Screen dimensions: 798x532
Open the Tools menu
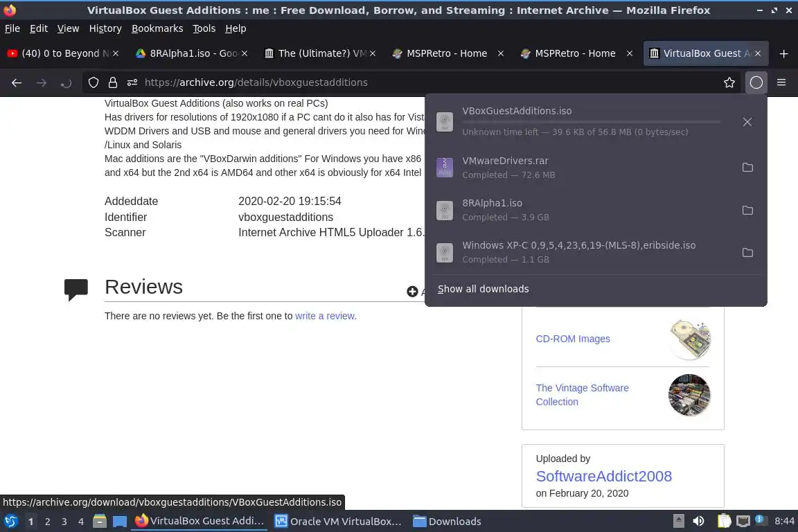click(204, 28)
